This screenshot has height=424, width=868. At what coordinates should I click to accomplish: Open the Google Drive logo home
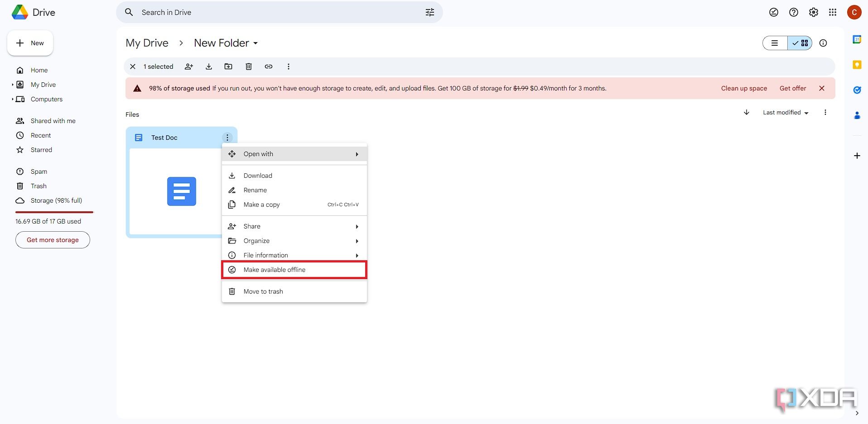click(33, 12)
